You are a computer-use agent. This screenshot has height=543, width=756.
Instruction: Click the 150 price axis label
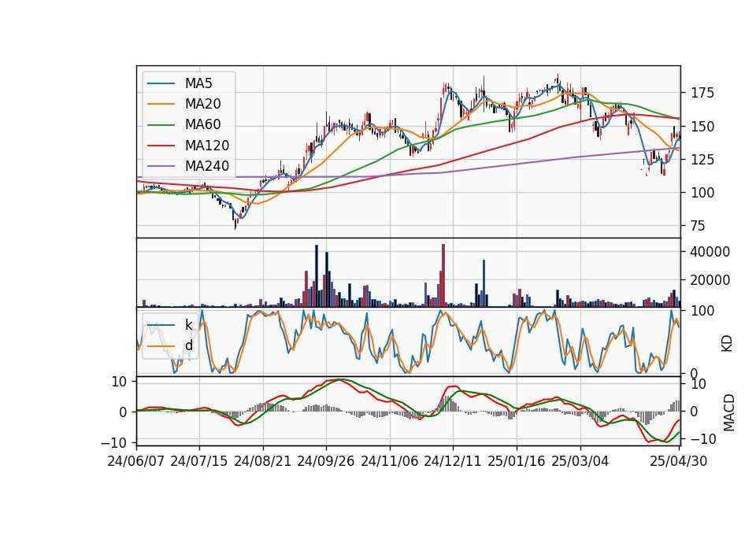(702, 127)
